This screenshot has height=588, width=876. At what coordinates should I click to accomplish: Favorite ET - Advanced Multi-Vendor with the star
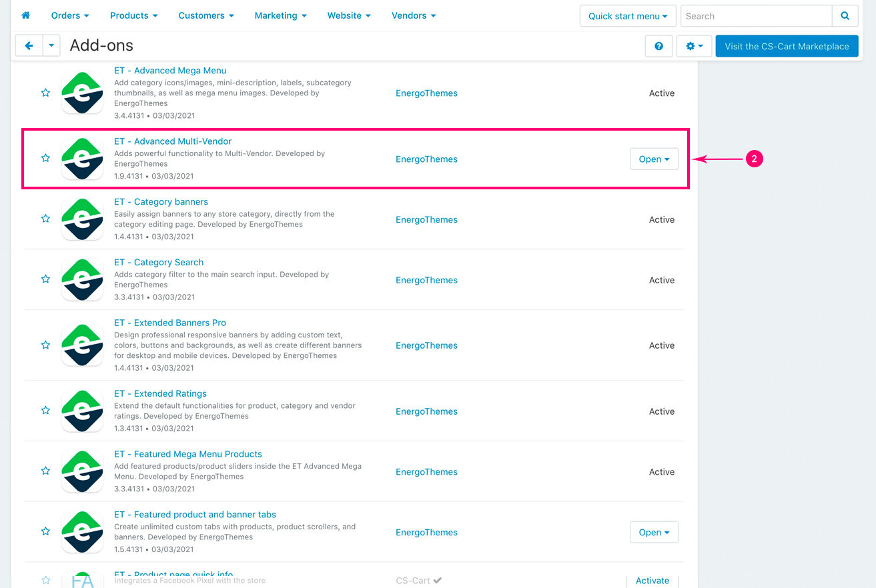tap(45, 158)
